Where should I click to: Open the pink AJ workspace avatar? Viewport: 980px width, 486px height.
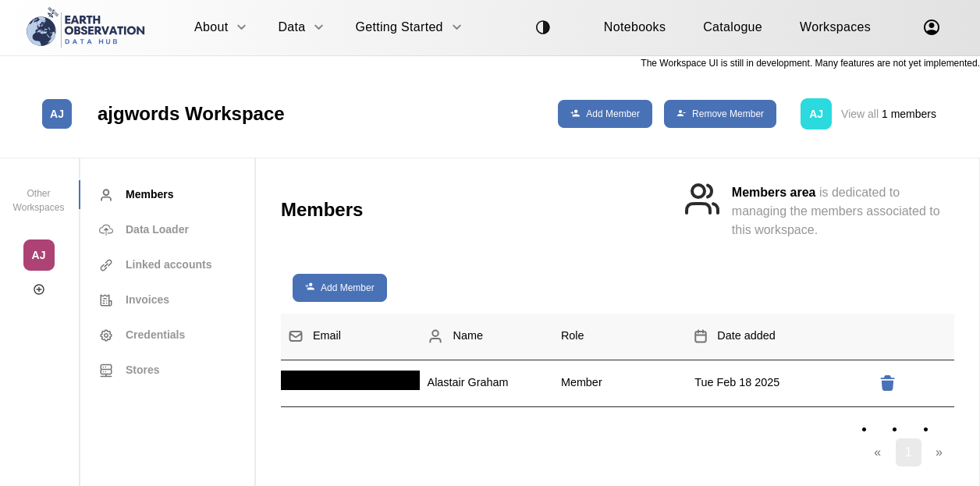coord(39,255)
